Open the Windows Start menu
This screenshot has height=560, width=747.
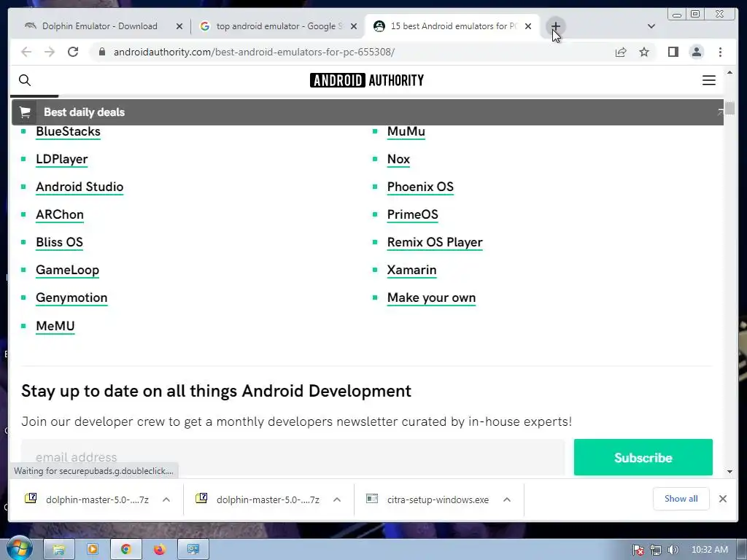[19, 549]
